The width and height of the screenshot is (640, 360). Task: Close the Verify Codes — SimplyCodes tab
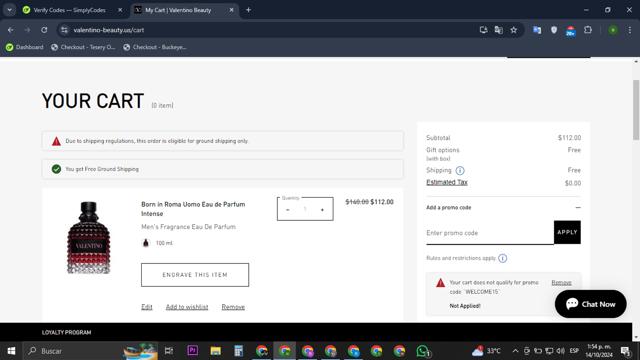(x=120, y=10)
